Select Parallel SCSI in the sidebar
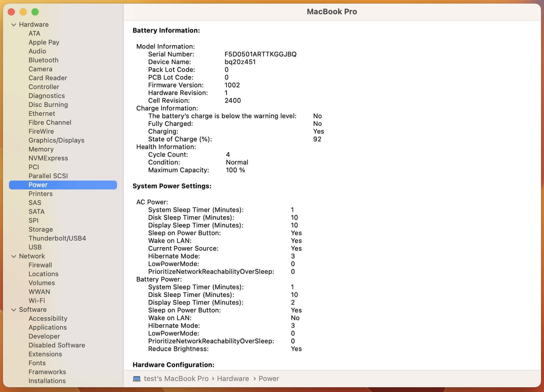Image resolution: width=544 pixels, height=392 pixels. coord(48,176)
